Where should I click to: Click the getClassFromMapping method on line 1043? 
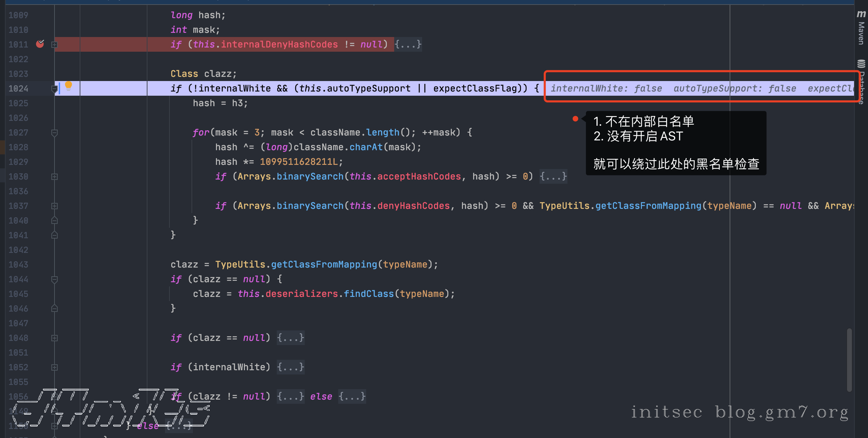(324, 264)
